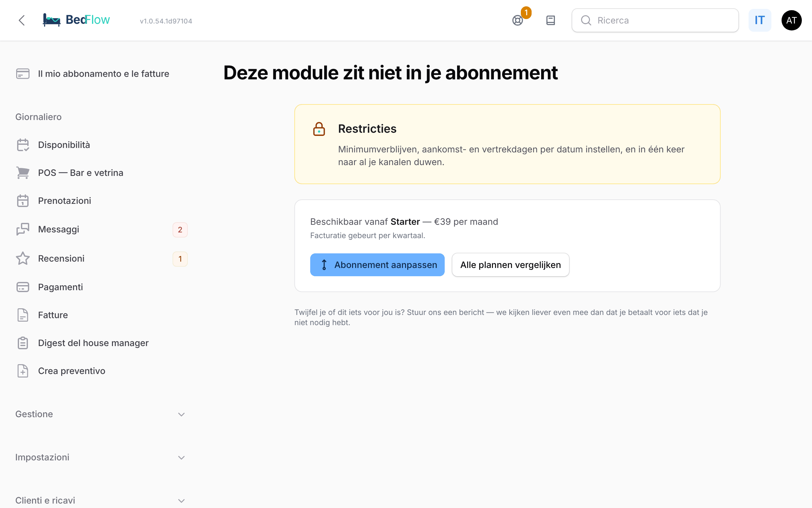Click the Clienti e ricavi heading
Screen dimensions: 812x508
coord(45,500)
